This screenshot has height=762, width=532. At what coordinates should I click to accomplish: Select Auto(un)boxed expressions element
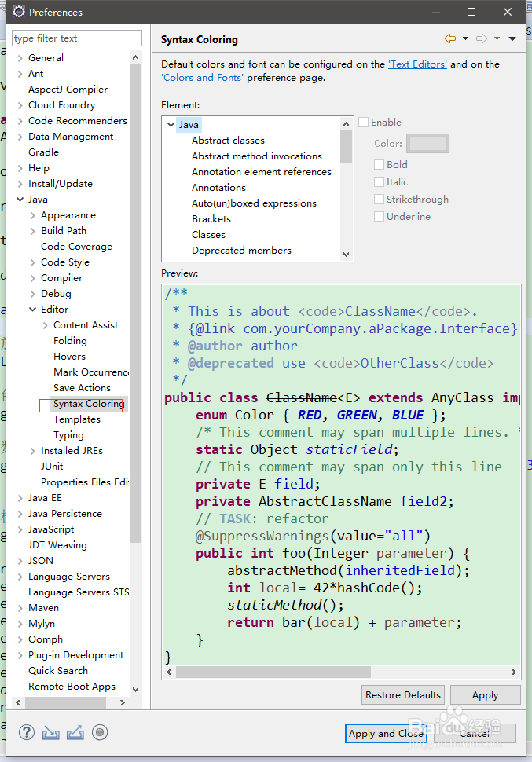click(254, 203)
